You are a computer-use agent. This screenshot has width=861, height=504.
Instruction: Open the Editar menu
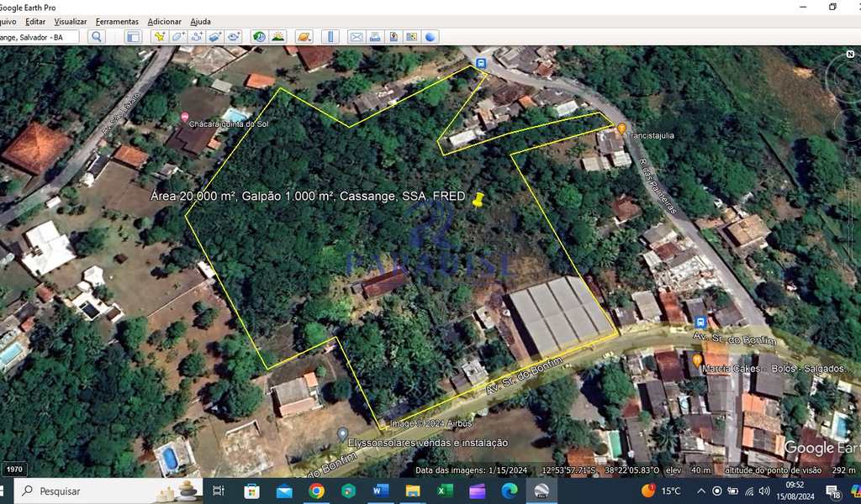pos(35,21)
